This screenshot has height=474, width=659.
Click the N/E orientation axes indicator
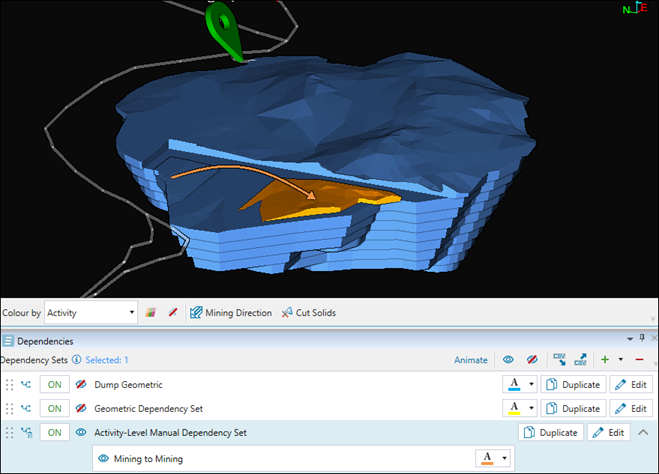[635, 8]
